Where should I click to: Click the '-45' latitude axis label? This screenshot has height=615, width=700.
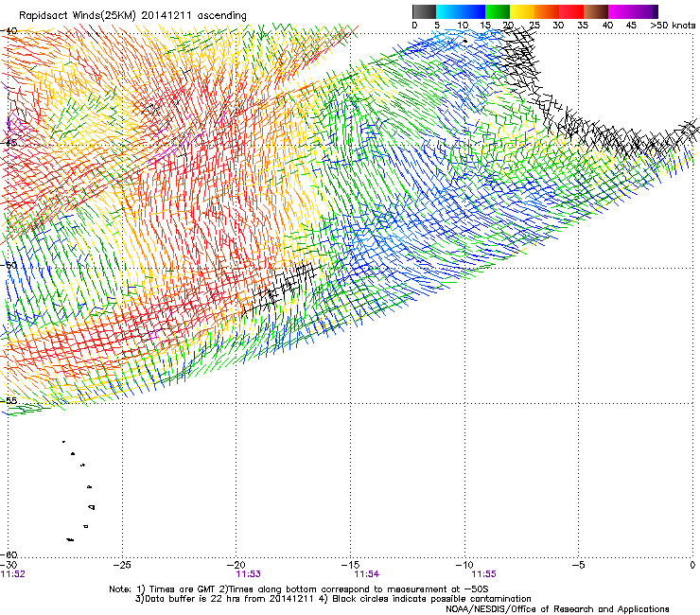click(x=9, y=143)
